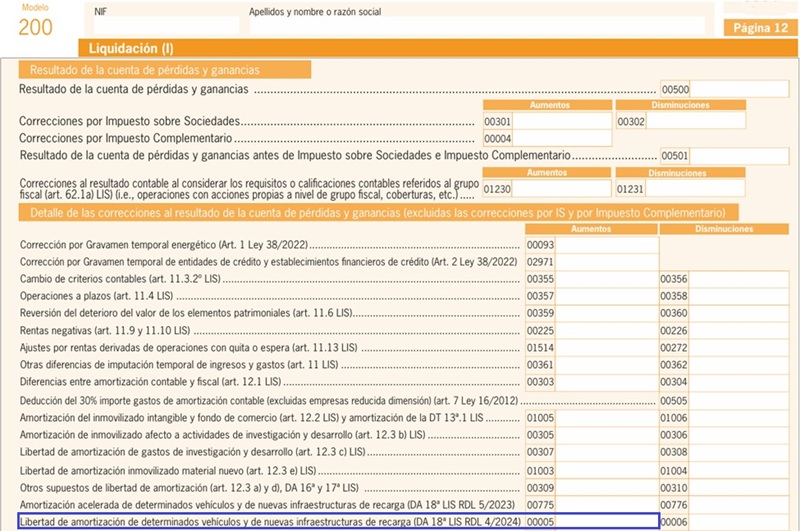Screen dimensions: 800x531
Task: Click Detalle de las correcciones header
Action: coord(378,213)
